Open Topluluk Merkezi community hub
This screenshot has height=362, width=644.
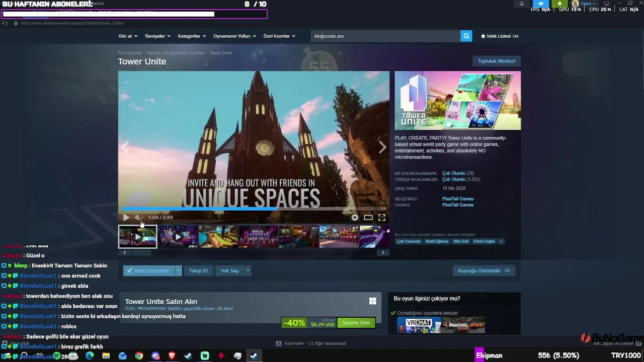pyautogui.click(x=497, y=61)
